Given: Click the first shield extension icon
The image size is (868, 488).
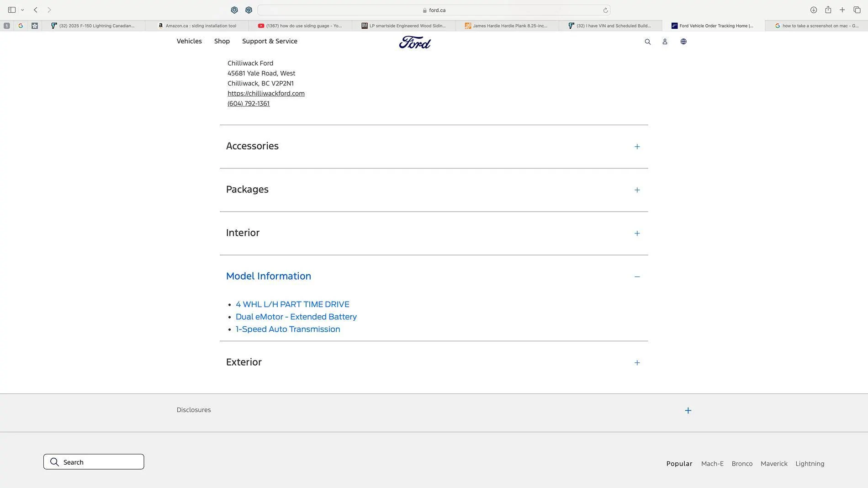Looking at the screenshot, I should (234, 10).
